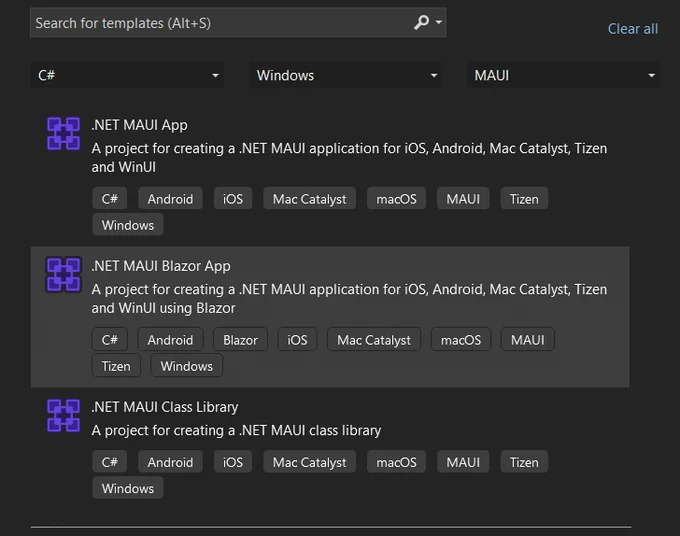Click macOS tag under .NET MAUI App
Screen dimensions: 680x536
[396, 199]
